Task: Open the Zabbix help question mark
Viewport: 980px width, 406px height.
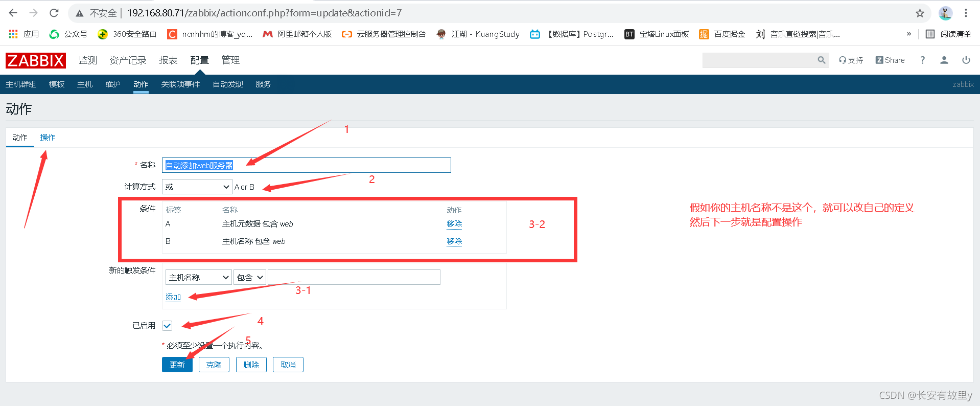Action: [922, 60]
